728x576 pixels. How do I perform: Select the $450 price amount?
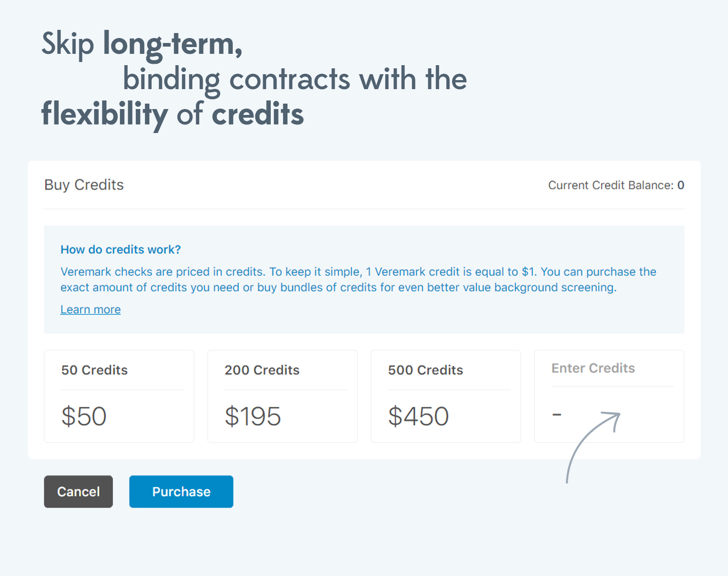point(418,416)
